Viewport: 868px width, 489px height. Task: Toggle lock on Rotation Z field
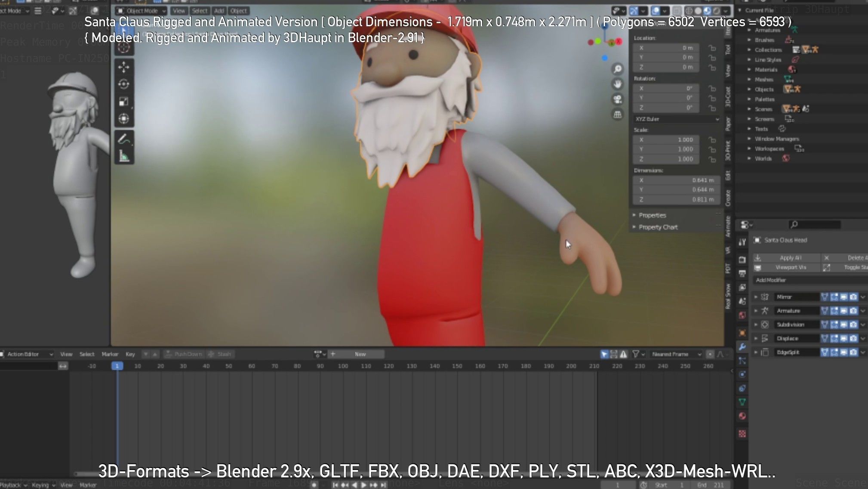(712, 108)
